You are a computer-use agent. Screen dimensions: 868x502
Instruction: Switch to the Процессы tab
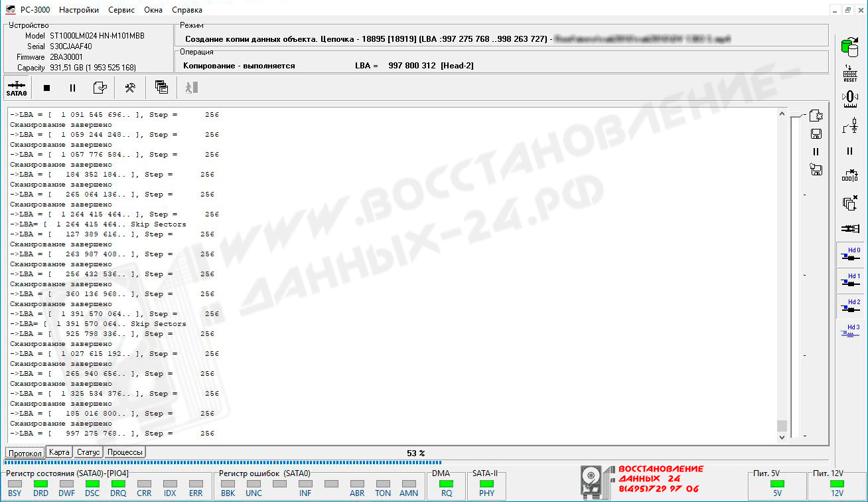[x=125, y=452]
